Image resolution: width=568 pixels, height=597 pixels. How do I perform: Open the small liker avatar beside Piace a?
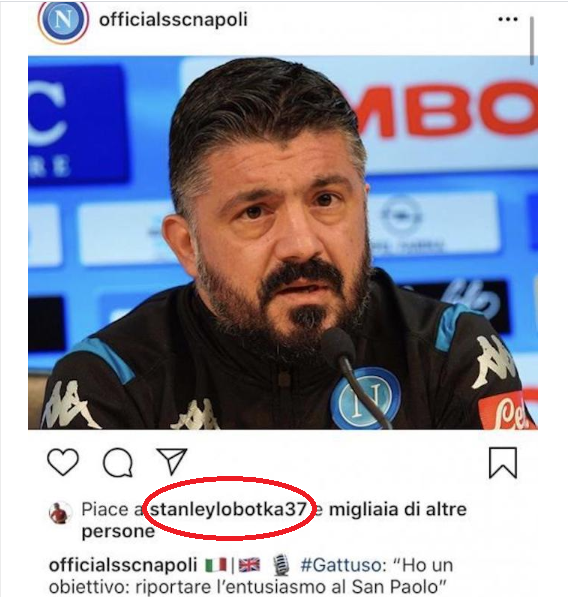click(x=61, y=512)
